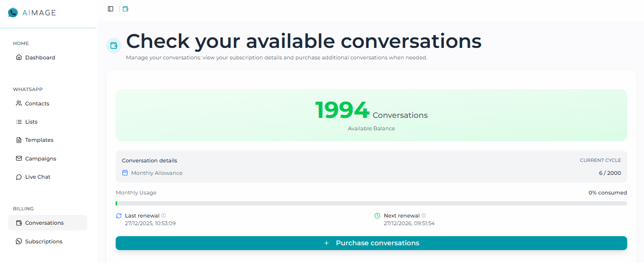Click the Live Chat bubble icon
This screenshot has width=644, height=263.
(19, 177)
